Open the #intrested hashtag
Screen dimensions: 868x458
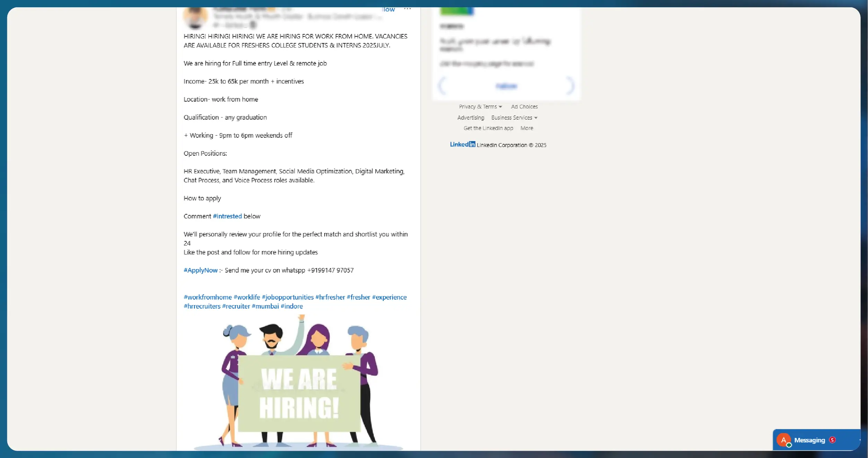(x=227, y=216)
